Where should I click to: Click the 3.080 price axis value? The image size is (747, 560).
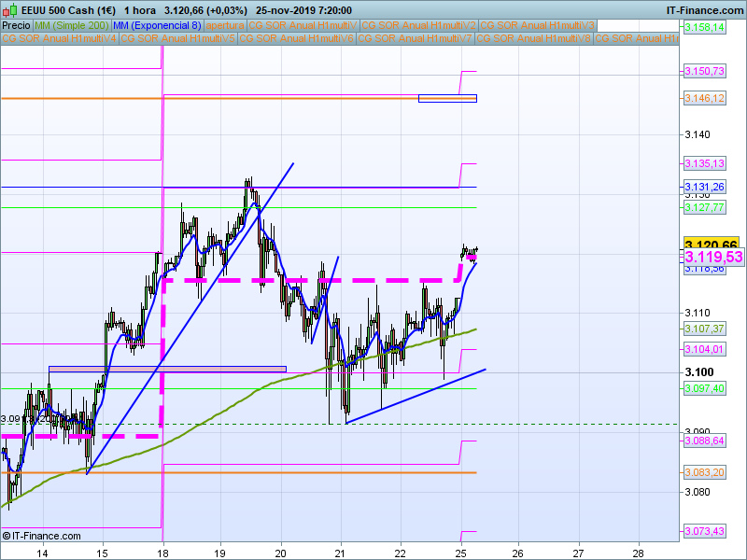697,492
